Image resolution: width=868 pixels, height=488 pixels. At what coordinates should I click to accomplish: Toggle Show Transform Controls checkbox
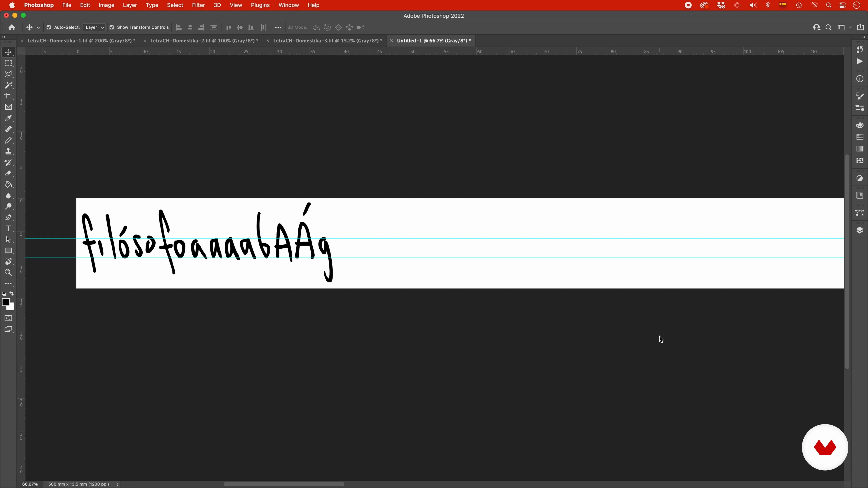pyautogui.click(x=111, y=27)
